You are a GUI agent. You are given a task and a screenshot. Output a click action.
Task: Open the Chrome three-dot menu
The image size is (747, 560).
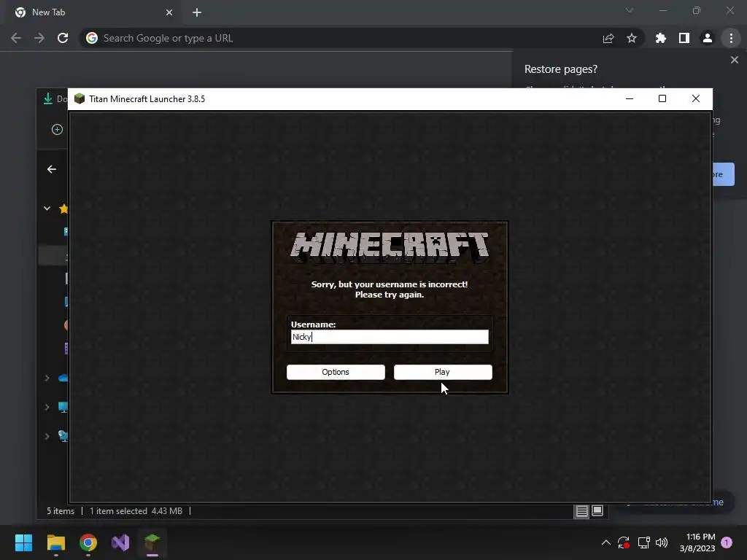[x=731, y=38]
